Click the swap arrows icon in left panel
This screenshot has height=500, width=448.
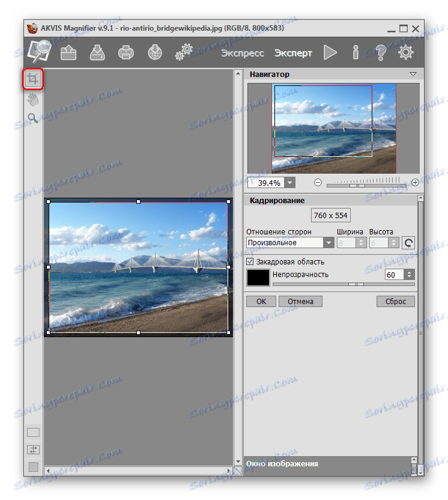point(33,450)
